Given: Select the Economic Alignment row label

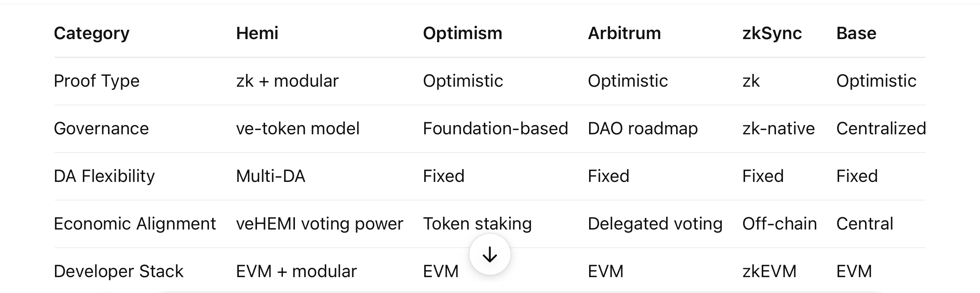Looking at the screenshot, I should tap(135, 224).
